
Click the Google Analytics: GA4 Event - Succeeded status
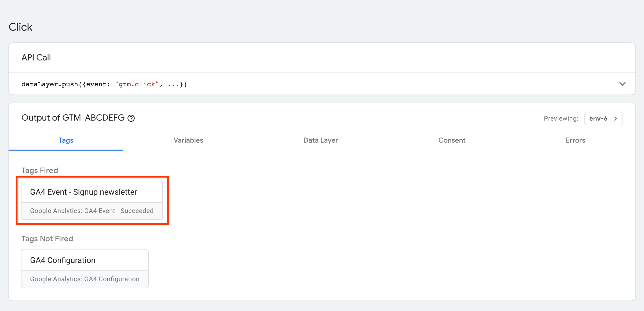click(92, 211)
